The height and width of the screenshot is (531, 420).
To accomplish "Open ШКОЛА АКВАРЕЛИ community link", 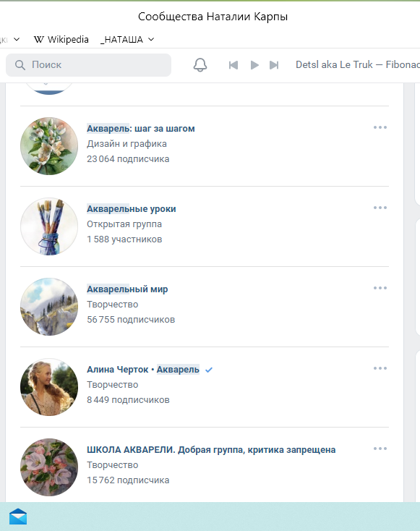I will (211, 450).
